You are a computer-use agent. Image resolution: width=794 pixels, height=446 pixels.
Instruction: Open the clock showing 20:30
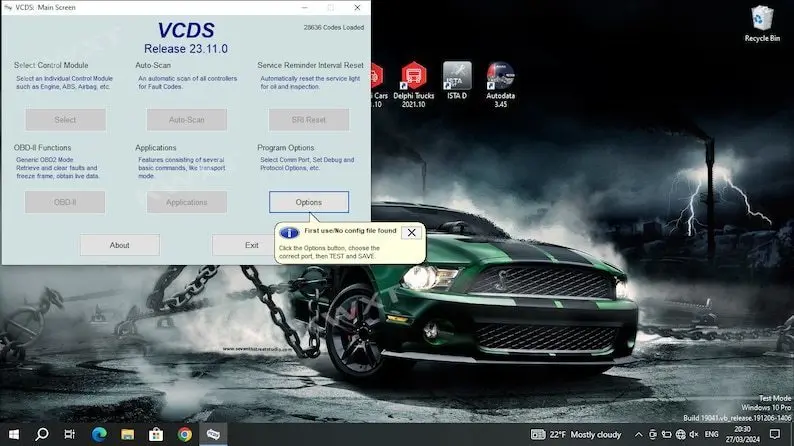pos(742,434)
